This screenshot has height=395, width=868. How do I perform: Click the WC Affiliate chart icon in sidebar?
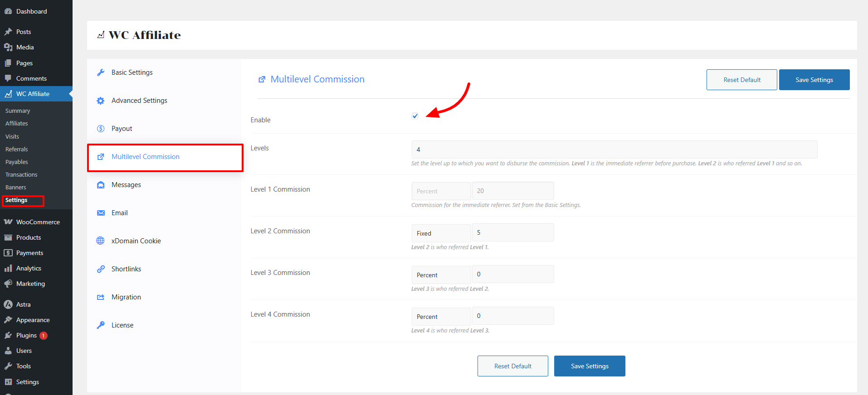[x=8, y=94]
